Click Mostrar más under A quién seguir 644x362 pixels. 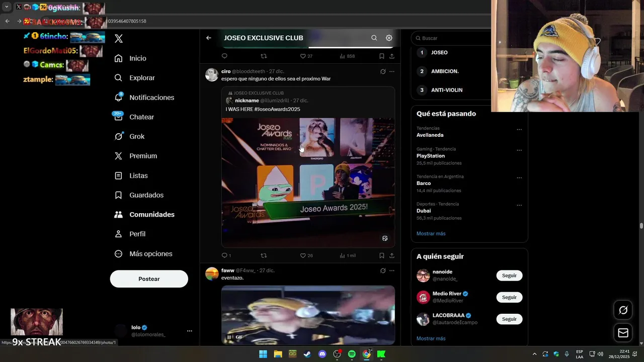point(431,339)
